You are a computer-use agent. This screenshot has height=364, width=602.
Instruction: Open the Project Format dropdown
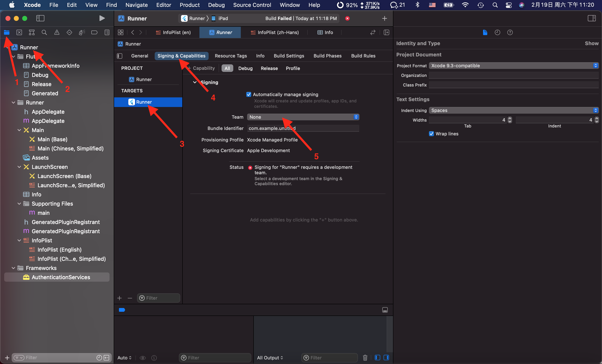pyautogui.click(x=514, y=65)
